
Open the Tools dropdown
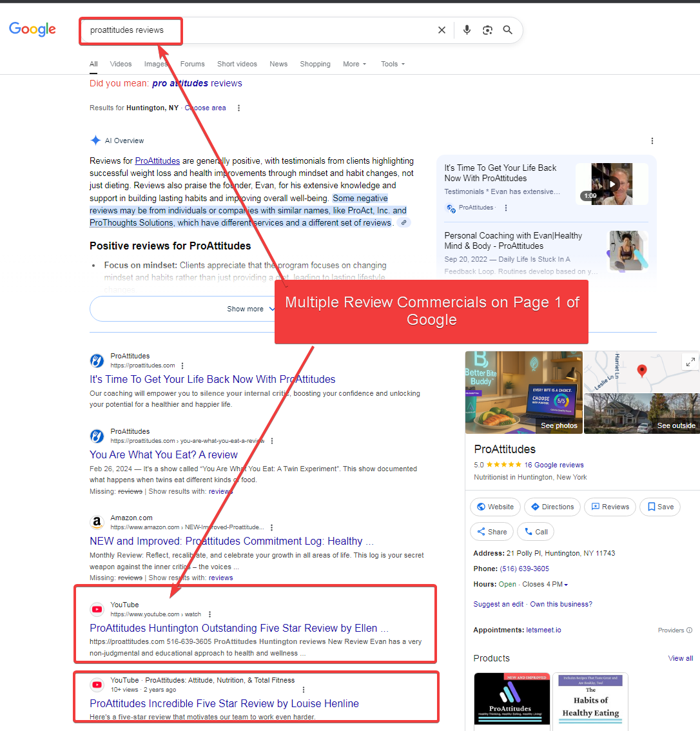point(393,64)
